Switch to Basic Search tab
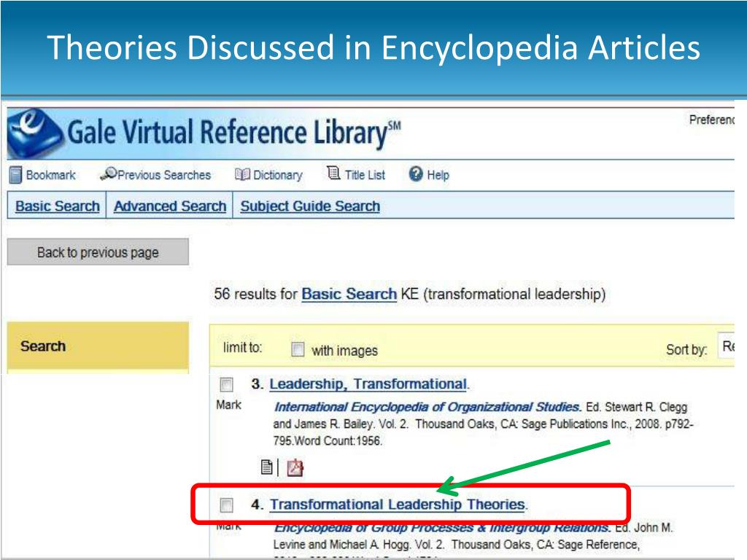The height and width of the screenshot is (560, 747). [57, 206]
